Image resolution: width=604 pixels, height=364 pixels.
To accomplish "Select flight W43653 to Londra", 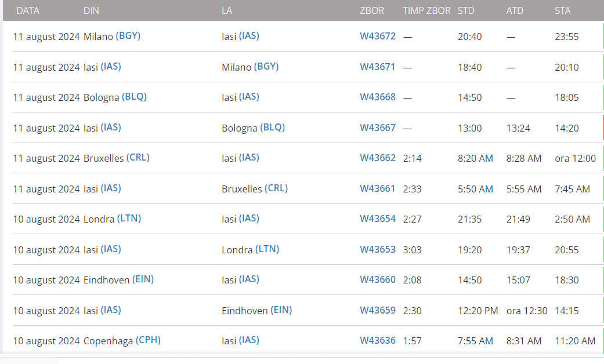I will click(377, 249).
